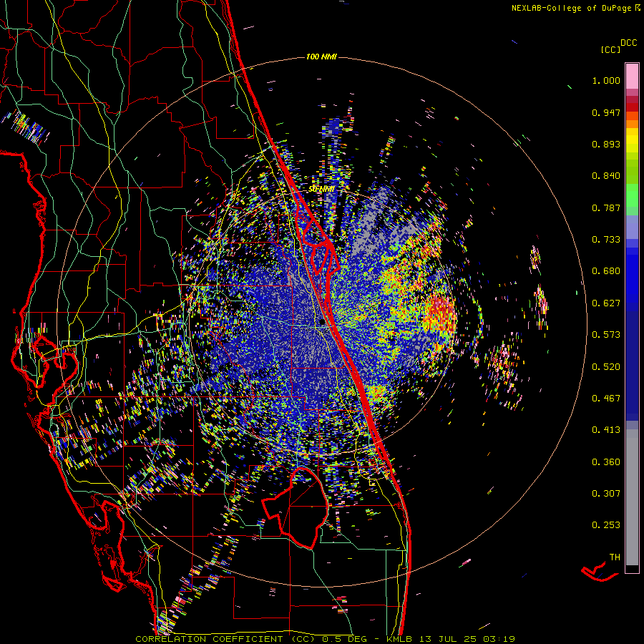Click the 50 NMI range ring label
644x644 pixels.
[x=321, y=189]
